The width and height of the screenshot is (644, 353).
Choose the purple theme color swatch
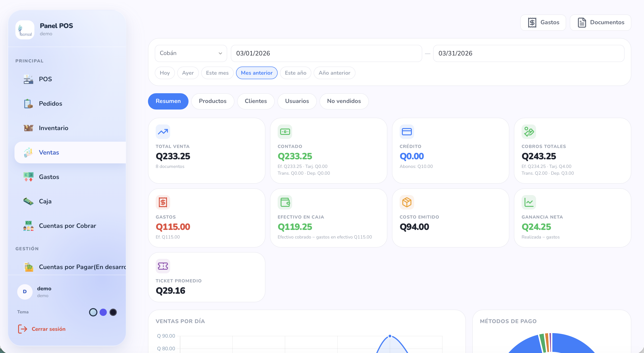pyautogui.click(x=103, y=312)
